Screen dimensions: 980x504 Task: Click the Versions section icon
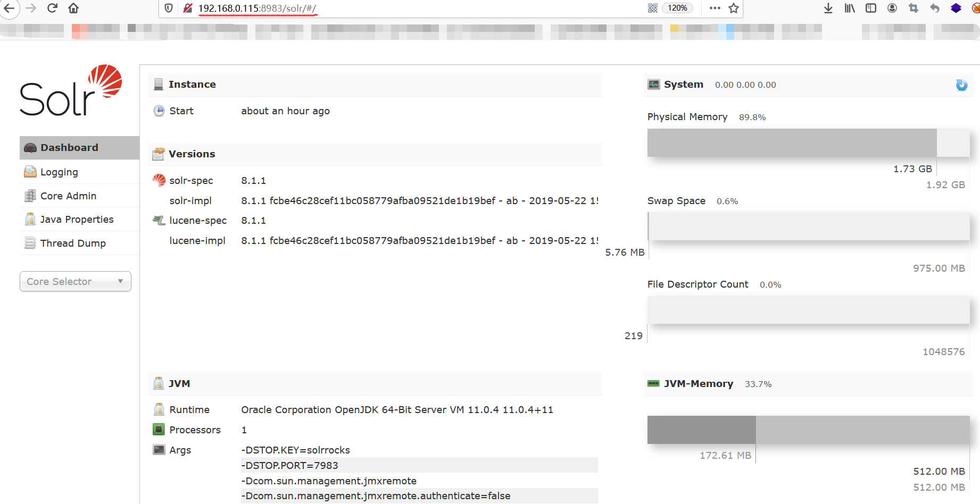[x=158, y=154]
